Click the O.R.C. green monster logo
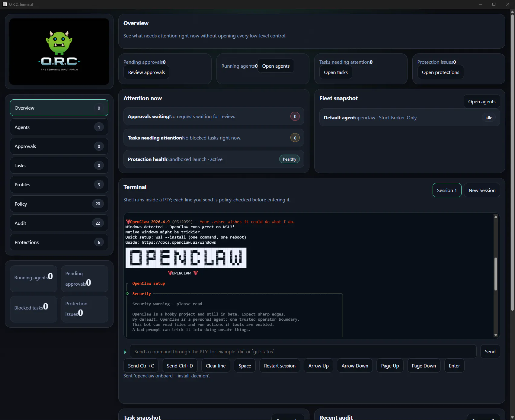Viewport: 515px width, 420px height. pos(59,51)
